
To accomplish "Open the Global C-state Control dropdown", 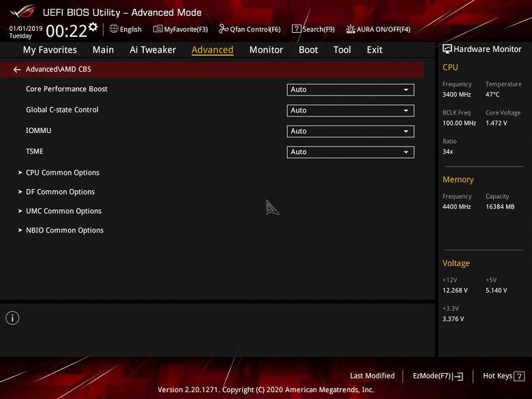I will (351, 110).
